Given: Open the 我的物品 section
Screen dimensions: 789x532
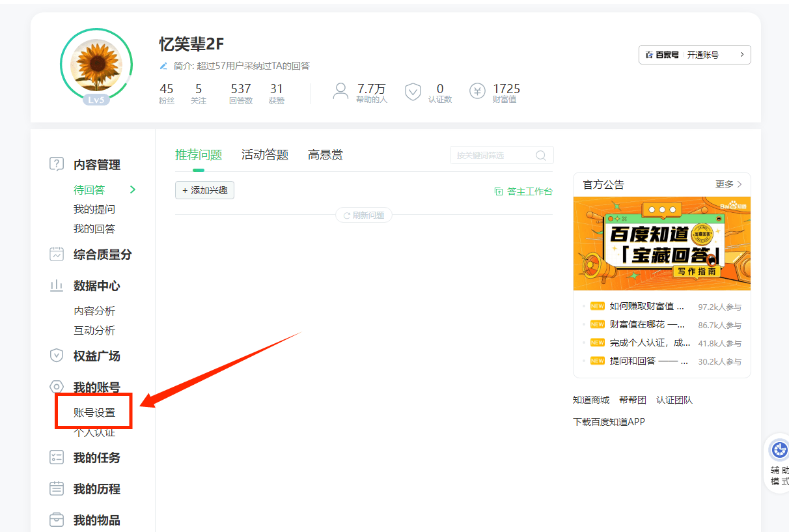Looking at the screenshot, I should [x=97, y=520].
